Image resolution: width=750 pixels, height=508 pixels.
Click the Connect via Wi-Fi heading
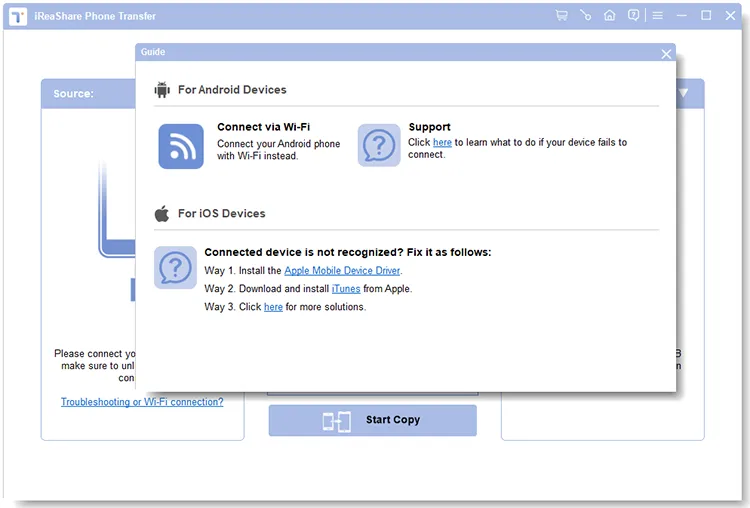click(264, 127)
